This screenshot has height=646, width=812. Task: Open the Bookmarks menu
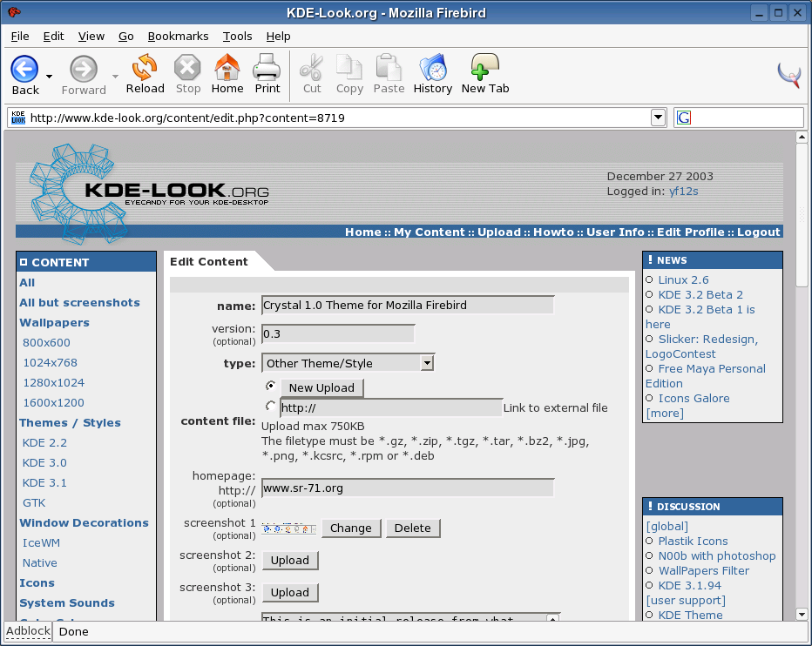point(178,37)
